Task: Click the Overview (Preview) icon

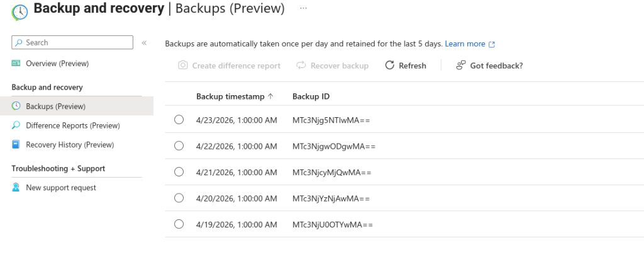Action: pyautogui.click(x=16, y=64)
